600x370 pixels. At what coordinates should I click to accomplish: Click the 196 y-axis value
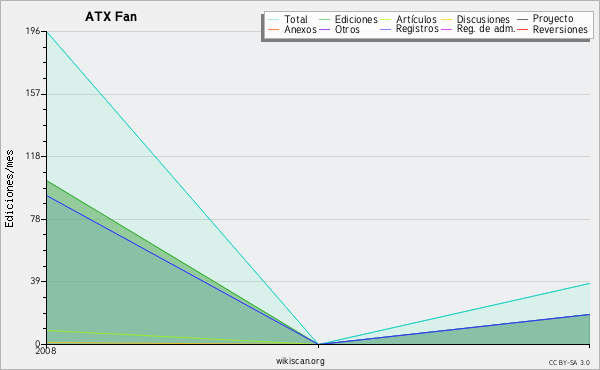click(33, 31)
